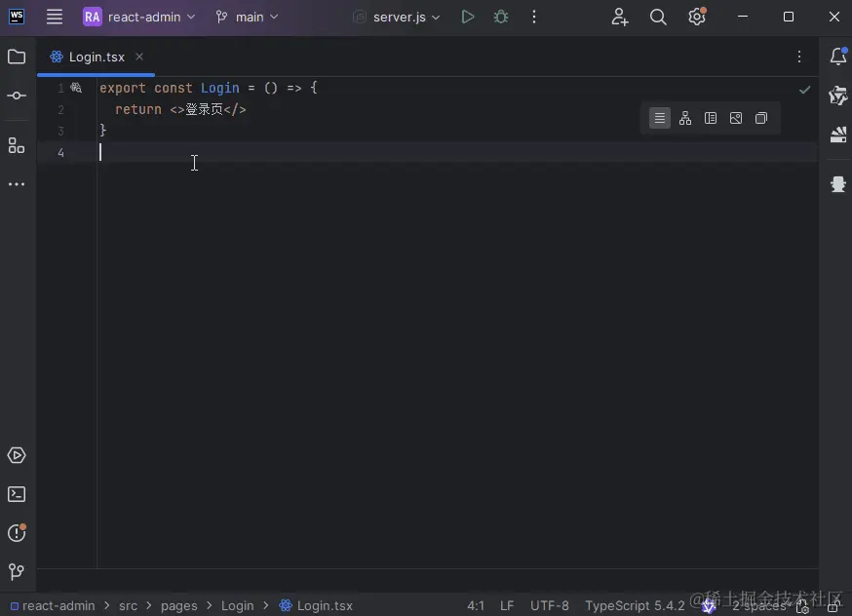Viewport: 852px width, 616px height.
Task: Switch floating toolbar to side panel view
Action: tap(711, 118)
